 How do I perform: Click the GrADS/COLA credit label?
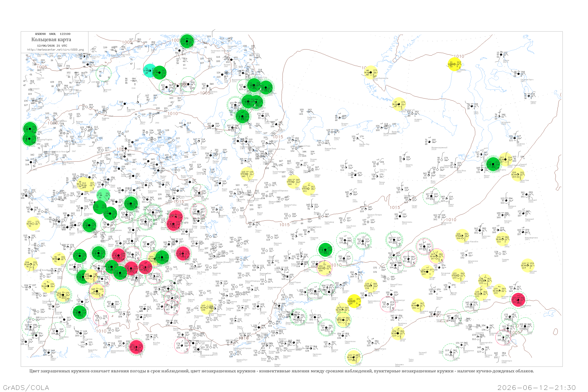point(26,387)
